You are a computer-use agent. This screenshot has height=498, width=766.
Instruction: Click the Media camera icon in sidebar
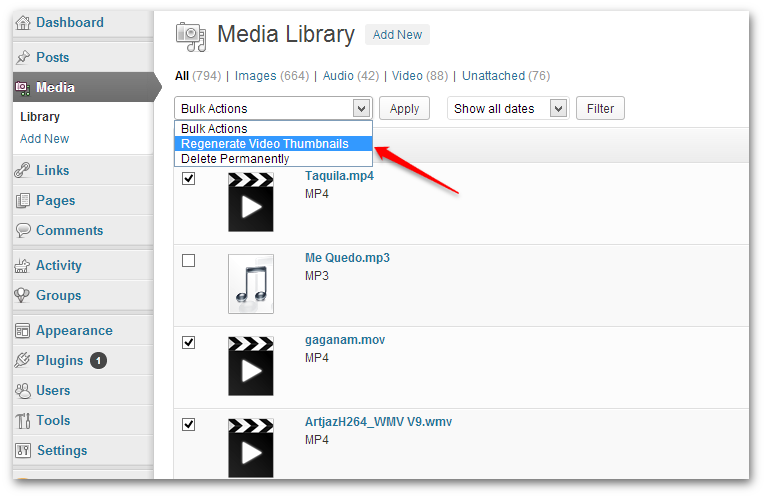coord(23,88)
